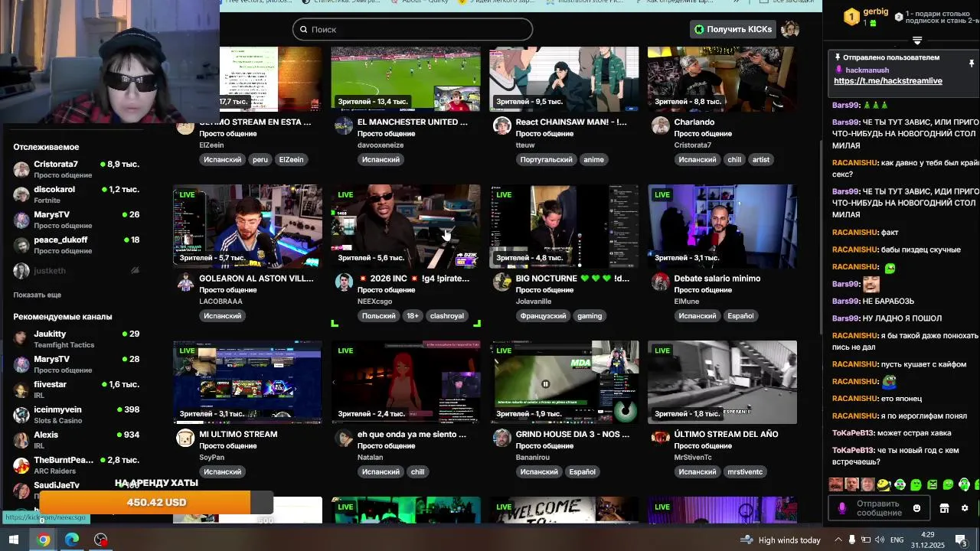Click the ENG language indicator in taskbar
The image size is (980, 551).
[x=897, y=540]
